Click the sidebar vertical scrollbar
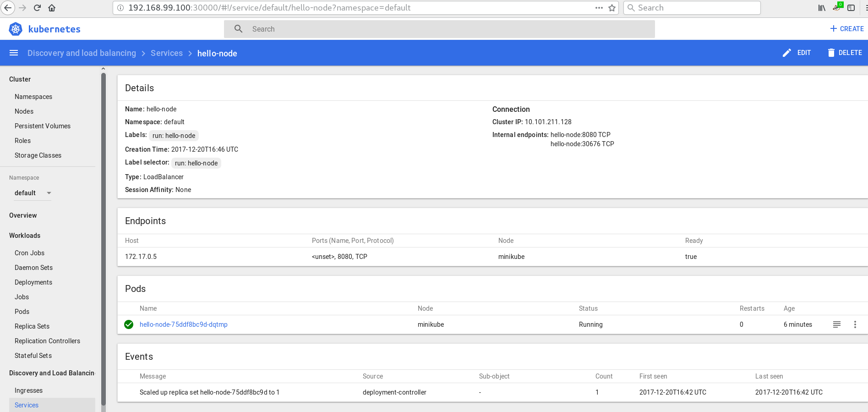 104,229
